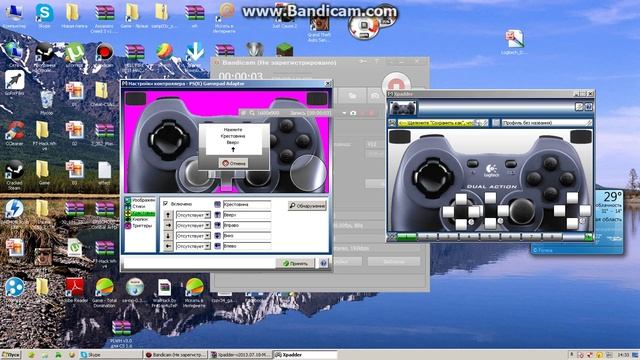This screenshot has width=640, height=360.
Task: Select Крестовина in the settings list
Action: pyautogui.click(x=140, y=213)
